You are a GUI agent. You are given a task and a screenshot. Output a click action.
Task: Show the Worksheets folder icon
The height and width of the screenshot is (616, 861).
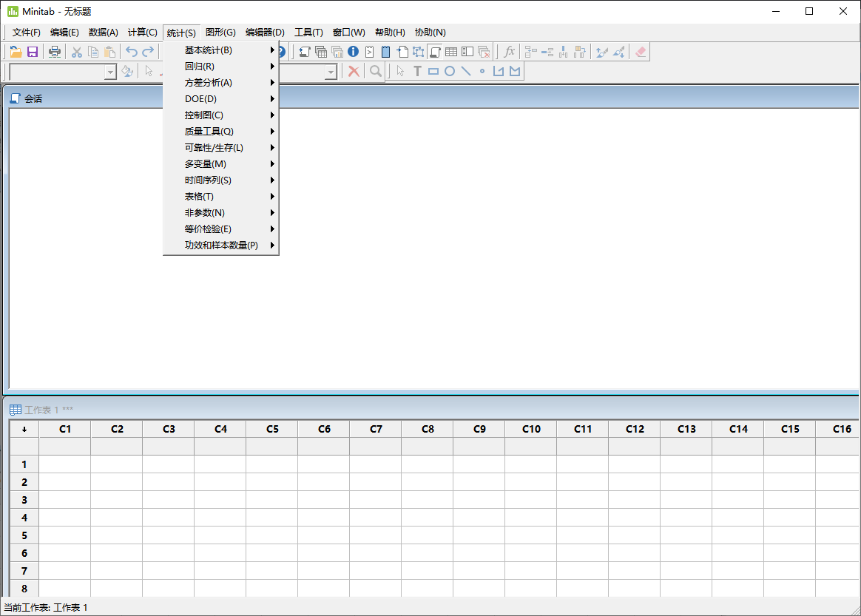point(321,53)
